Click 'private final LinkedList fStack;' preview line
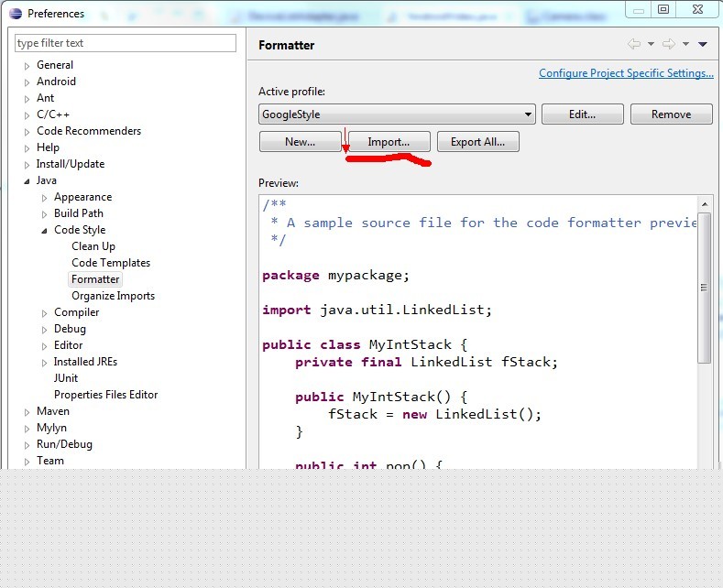723x588 pixels. coord(426,362)
